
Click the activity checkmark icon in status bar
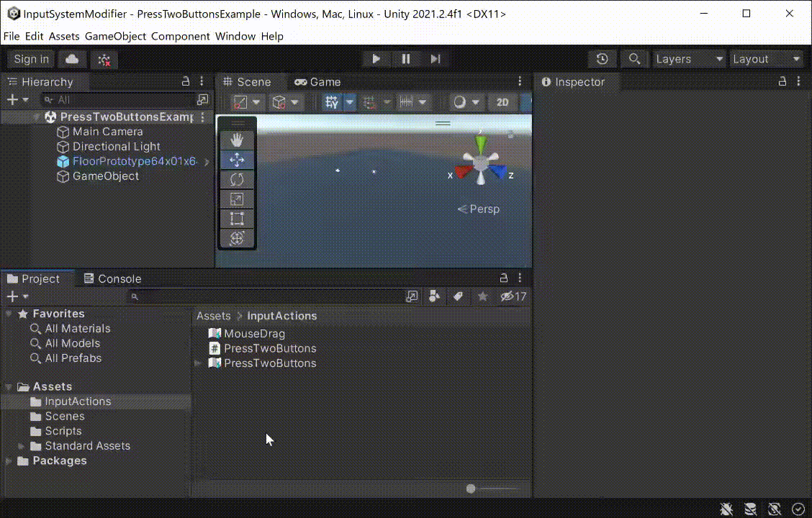point(798,509)
